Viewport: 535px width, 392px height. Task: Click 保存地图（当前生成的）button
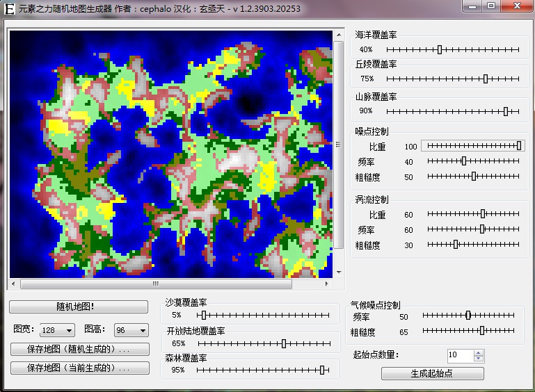pos(80,368)
